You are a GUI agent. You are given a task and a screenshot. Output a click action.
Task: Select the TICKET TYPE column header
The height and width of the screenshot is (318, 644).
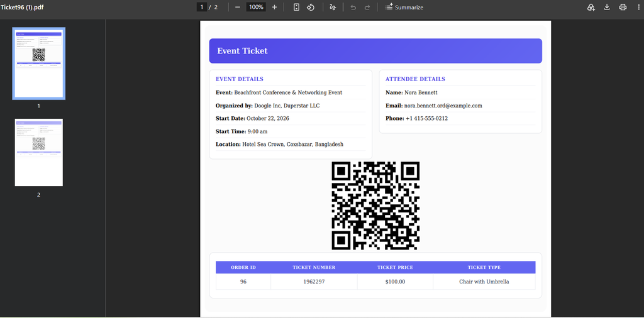coord(484,268)
